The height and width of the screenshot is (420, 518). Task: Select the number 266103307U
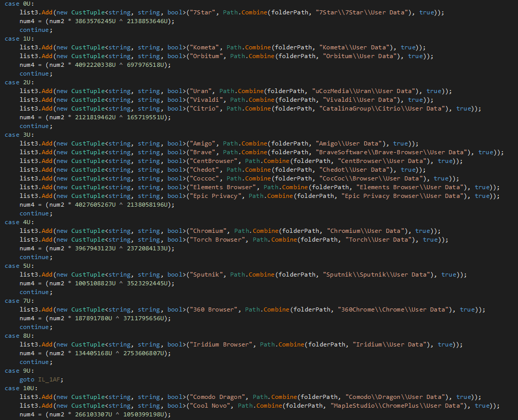pyautogui.click(x=94, y=415)
